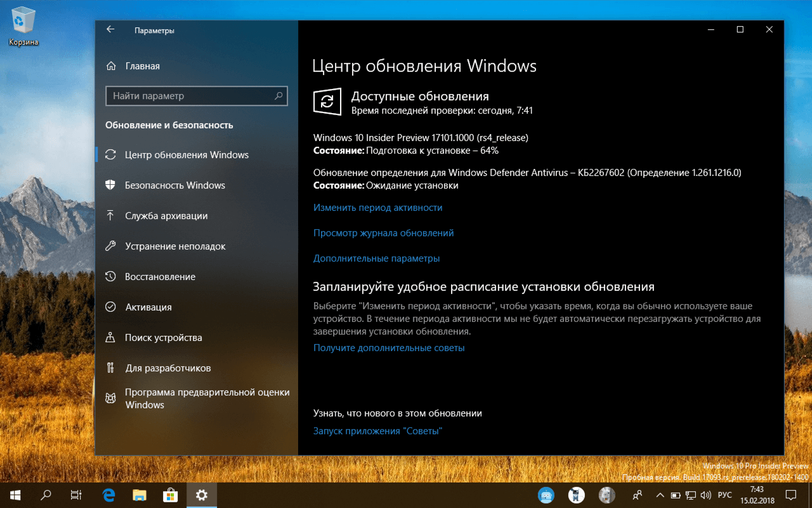Focus the Найти параметр search field

point(197,96)
